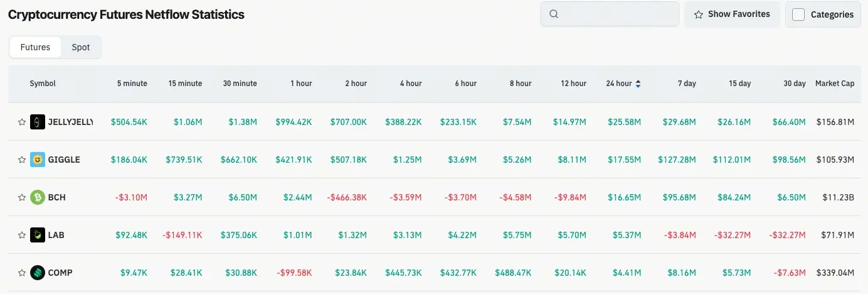Add LAB to favorites via star
The image size is (868, 294).
tap(22, 235)
